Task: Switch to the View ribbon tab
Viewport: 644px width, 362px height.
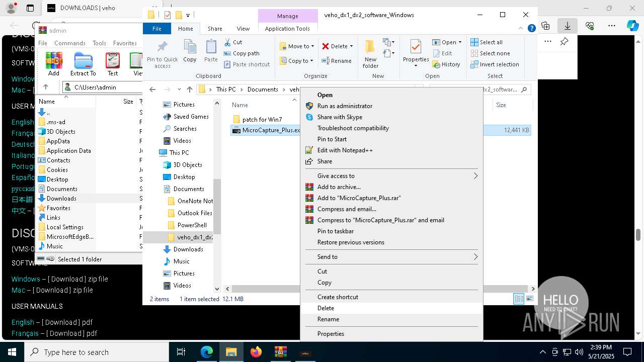Action: 243,29
